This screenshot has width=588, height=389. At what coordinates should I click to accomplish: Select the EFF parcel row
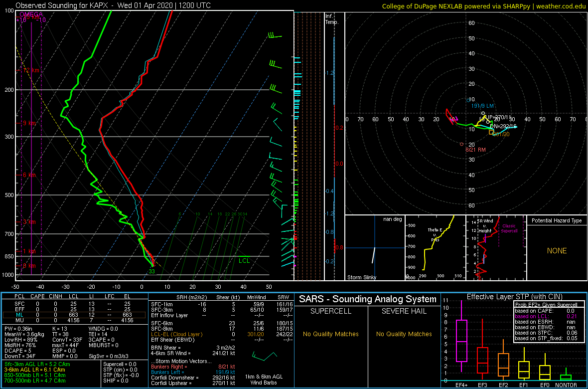(x=74, y=309)
